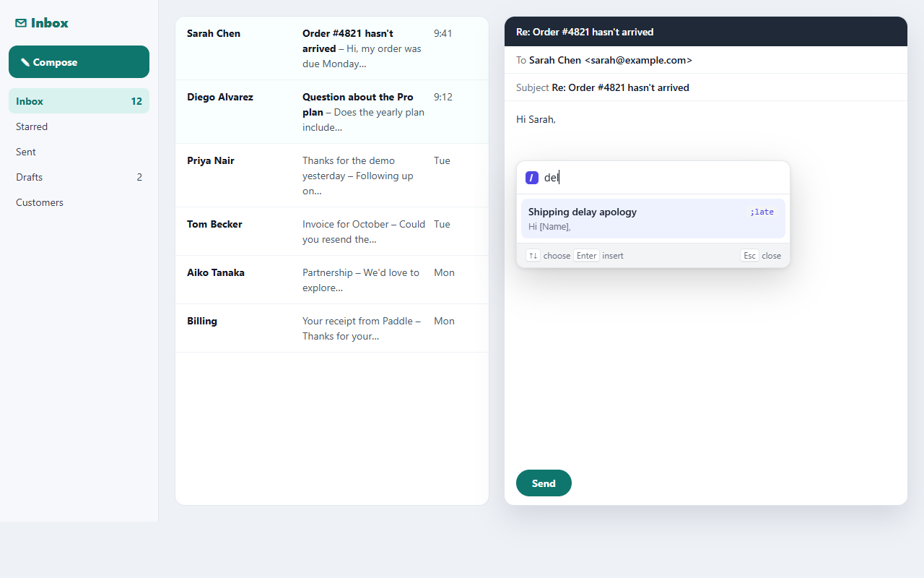Select the Shipping delay apology snippet
Image resolution: width=924 pixels, height=578 pixels.
[653, 218]
